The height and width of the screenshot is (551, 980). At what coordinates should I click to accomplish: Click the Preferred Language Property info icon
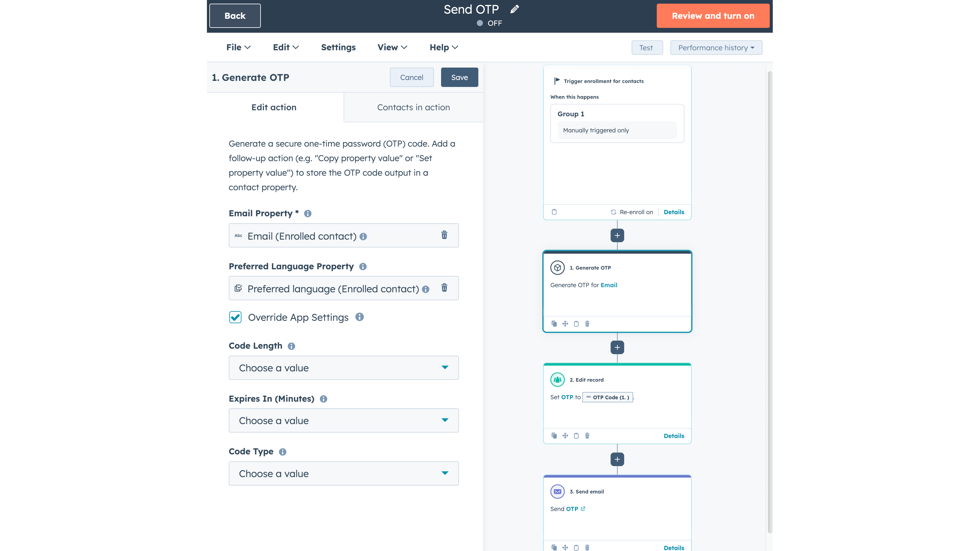363,266
